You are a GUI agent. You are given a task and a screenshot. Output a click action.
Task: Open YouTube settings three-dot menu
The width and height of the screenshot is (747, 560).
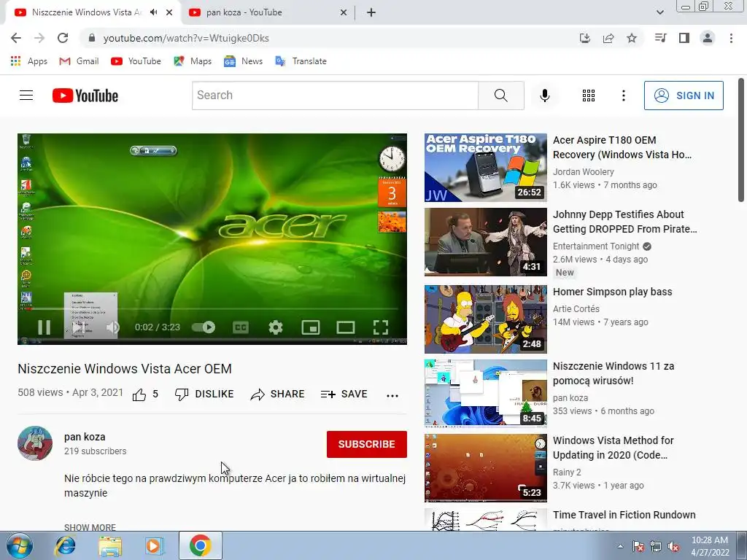(x=623, y=96)
